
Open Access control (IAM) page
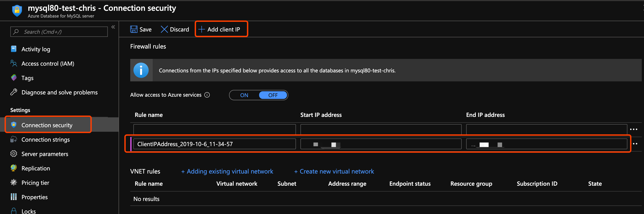click(48, 64)
